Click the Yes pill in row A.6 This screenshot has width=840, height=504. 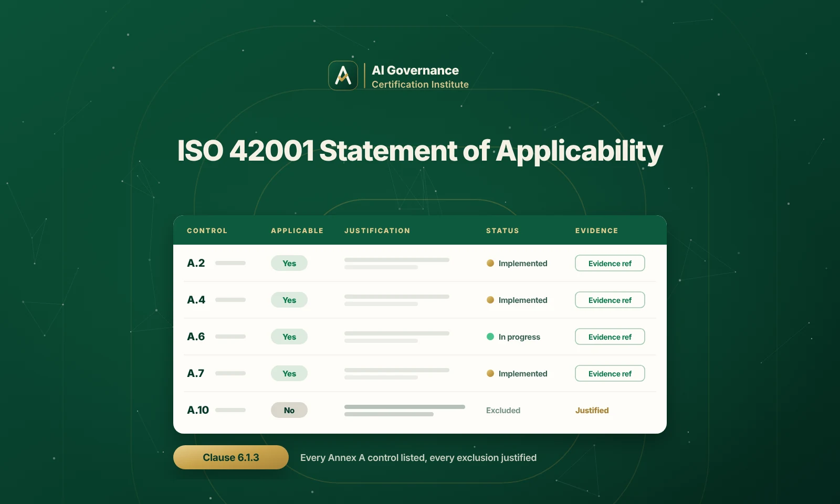tap(289, 337)
